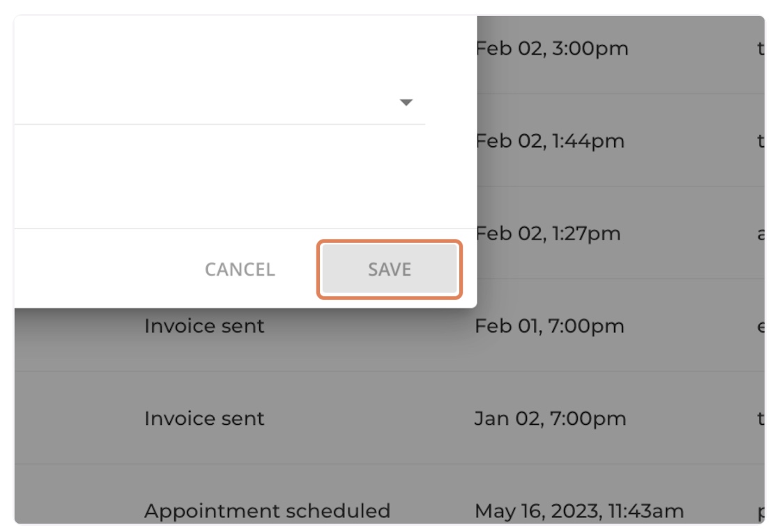Click the Jan 02, 7:00pm timestamp
Image resolution: width=775 pixels, height=532 pixels.
tap(550, 418)
